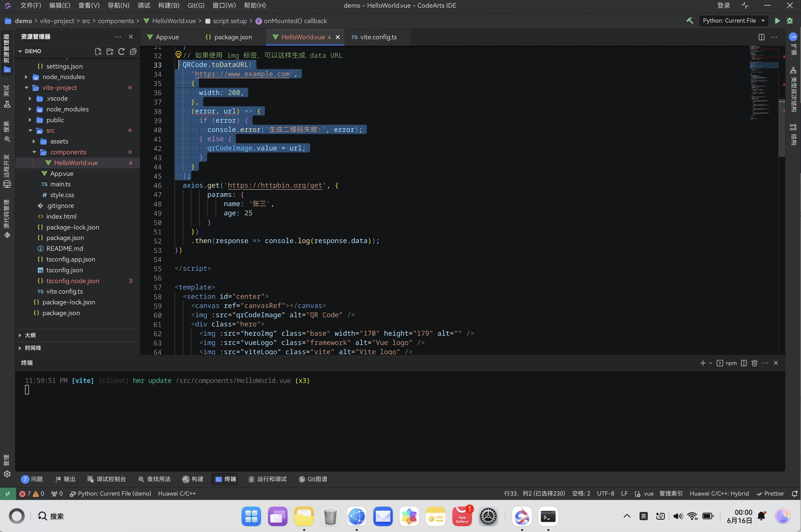Image resolution: width=801 pixels, height=532 pixels.
Task: Close the explorer side panel
Action: (131, 37)
